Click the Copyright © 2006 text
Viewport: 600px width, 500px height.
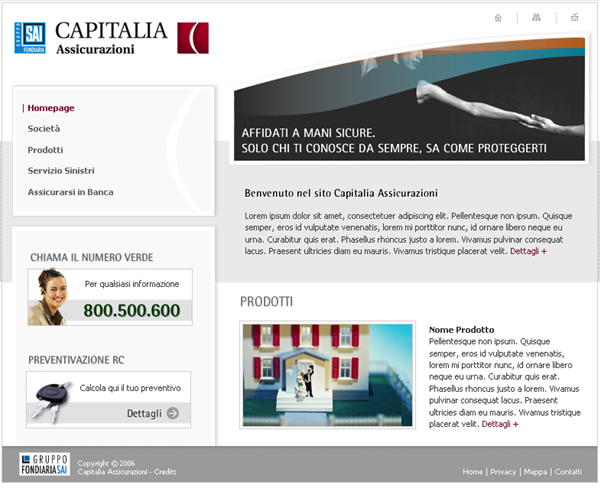pyautogui.click(x=106, y=463)
